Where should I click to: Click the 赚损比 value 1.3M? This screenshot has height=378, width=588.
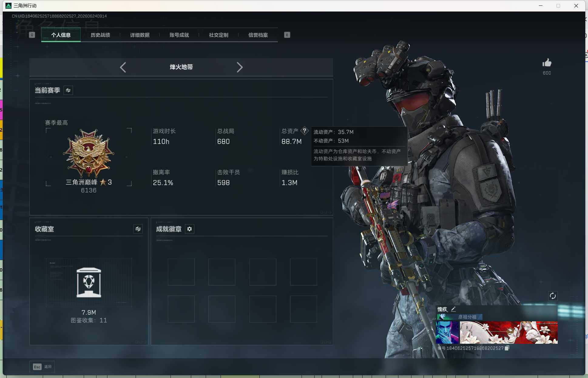(x=289, y=183)
